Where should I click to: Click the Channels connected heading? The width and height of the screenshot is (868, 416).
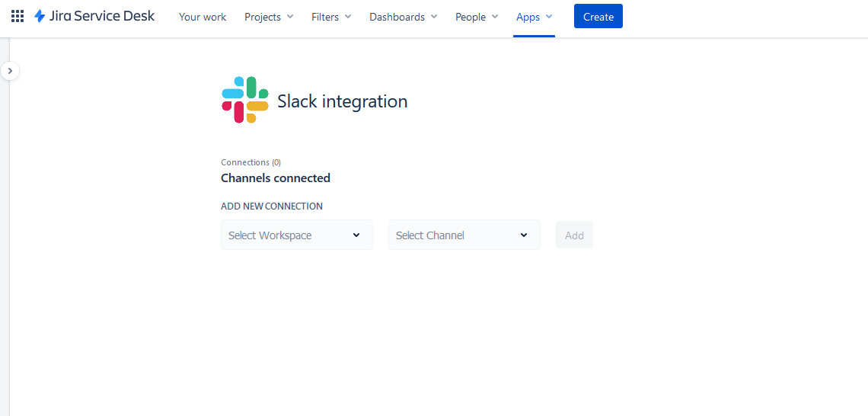(276, 178)
